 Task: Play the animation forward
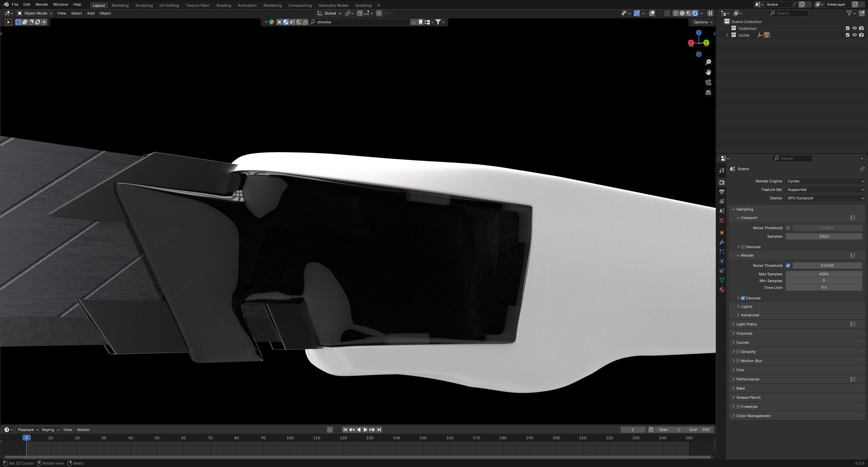click(365, 430)
